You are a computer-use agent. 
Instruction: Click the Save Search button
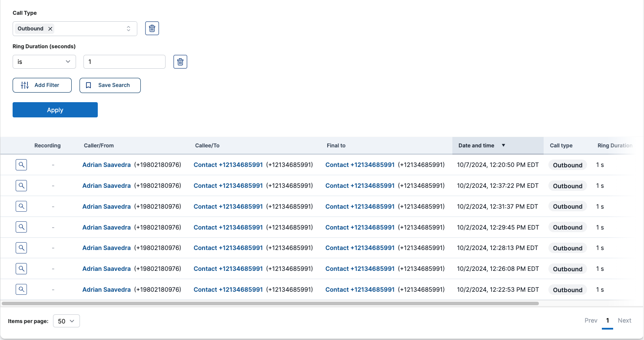pyautogui.click(x=110, y=85)
